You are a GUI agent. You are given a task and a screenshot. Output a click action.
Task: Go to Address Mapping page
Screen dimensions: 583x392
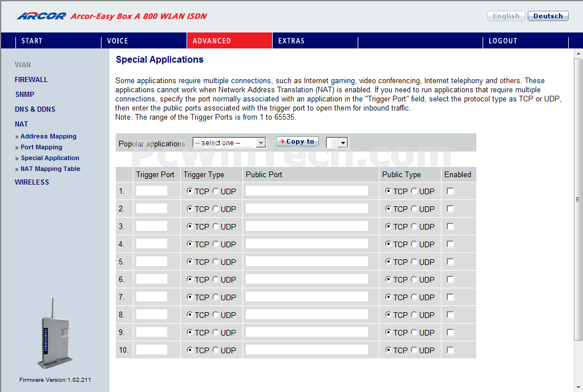point(48,136)
